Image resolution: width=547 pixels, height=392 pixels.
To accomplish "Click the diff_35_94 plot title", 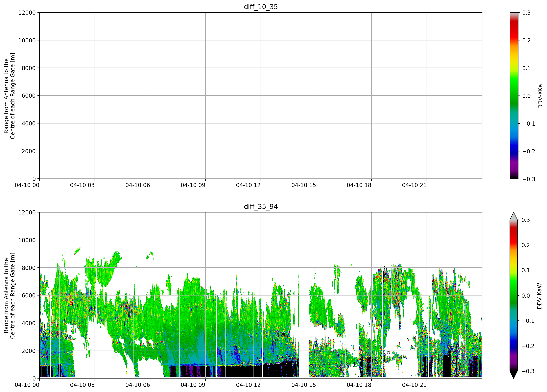I will click(261, 207).
